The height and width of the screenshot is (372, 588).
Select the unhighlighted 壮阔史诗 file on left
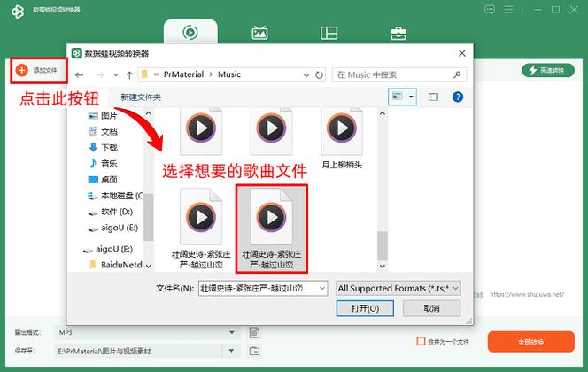201,229
